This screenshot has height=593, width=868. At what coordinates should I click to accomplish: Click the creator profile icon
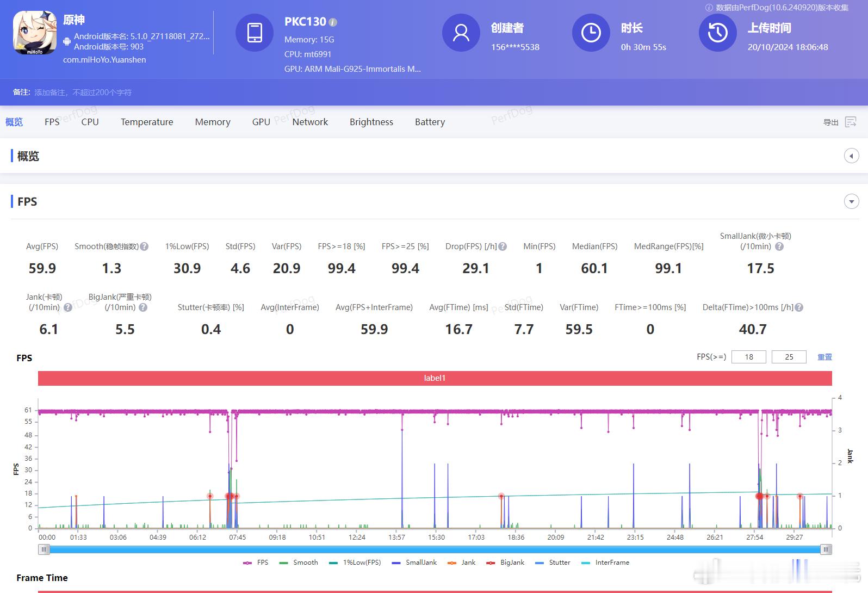point(461,33)
